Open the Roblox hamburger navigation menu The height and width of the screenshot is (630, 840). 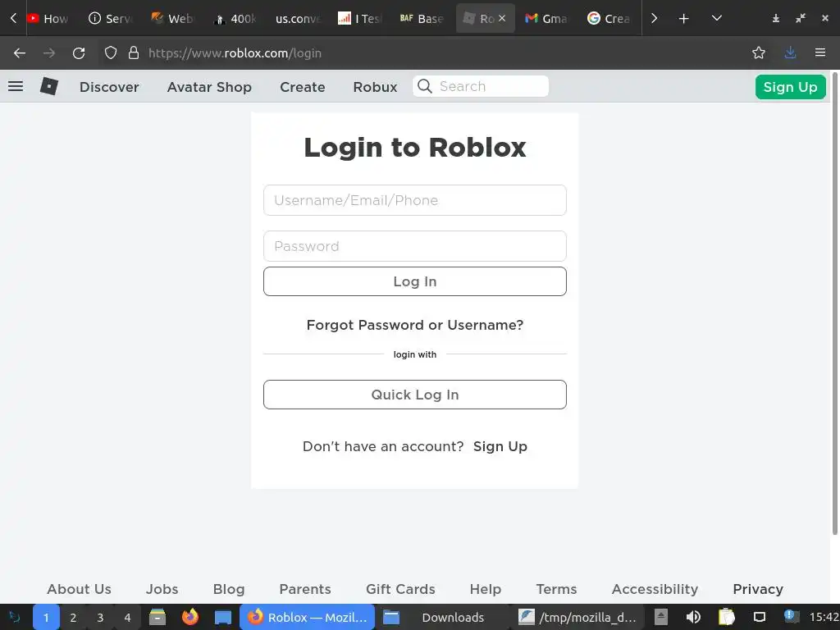tap(16, 86)
